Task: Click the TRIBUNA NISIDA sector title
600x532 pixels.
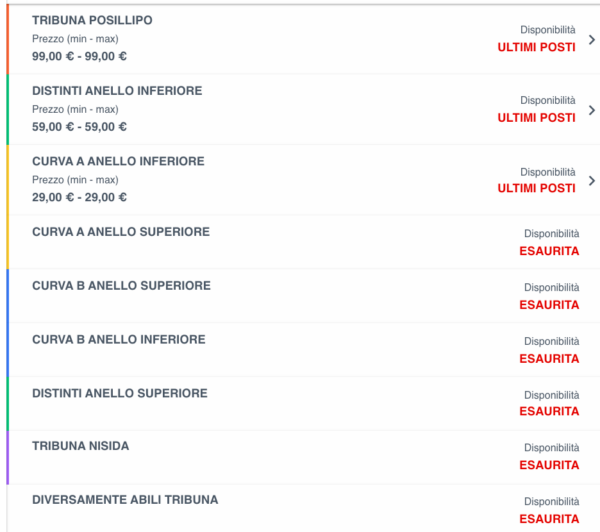Action: click(80, 446)
